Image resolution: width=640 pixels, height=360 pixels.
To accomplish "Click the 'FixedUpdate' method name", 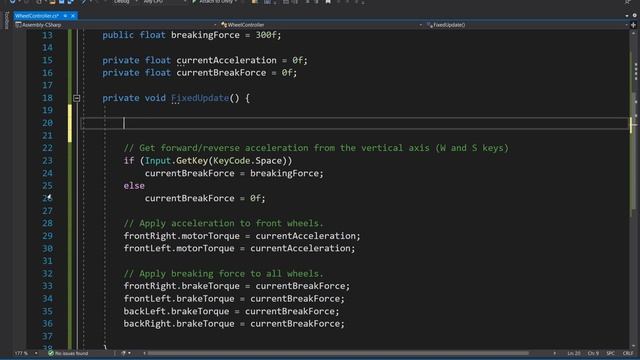I will (x=200, y=98).
